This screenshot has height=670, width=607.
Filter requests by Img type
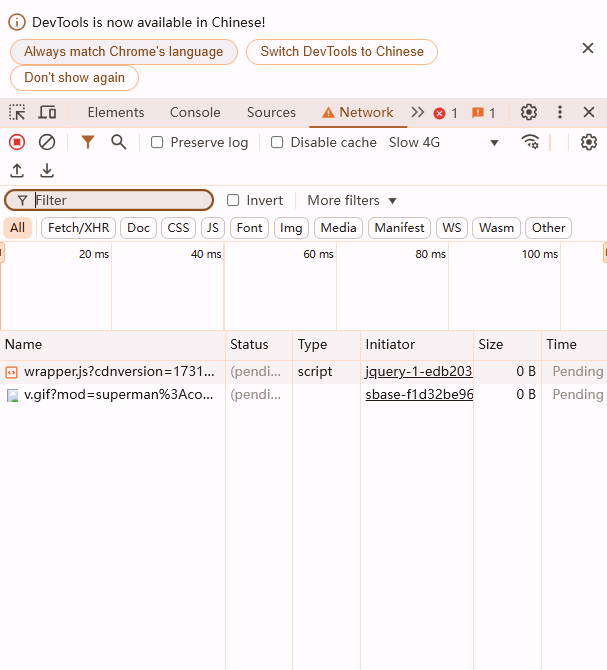pyautogui.click(x=291, y=228)
